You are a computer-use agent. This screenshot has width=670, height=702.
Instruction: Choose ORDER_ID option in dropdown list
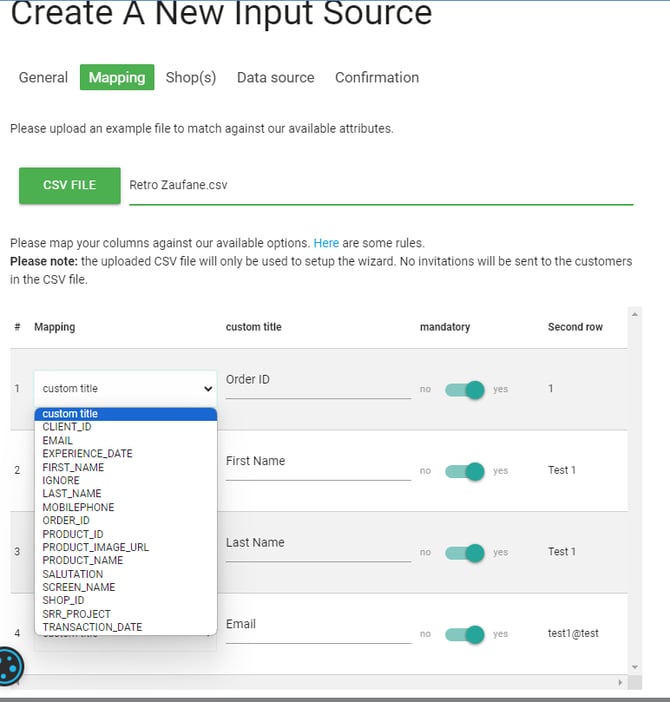pos(66,520)
